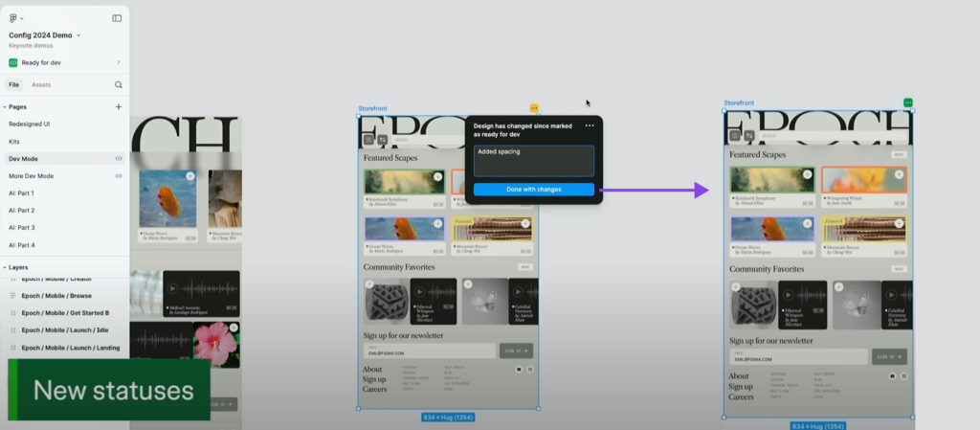Click the More button beside Featured Scapes in right Storefront
980x430 pixels.
(x=900, y=154)
